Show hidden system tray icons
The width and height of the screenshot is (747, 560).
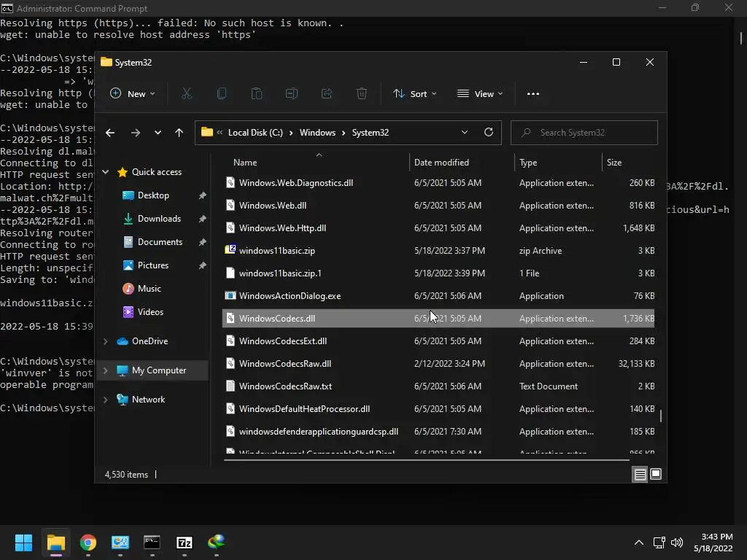coord(639,542)
